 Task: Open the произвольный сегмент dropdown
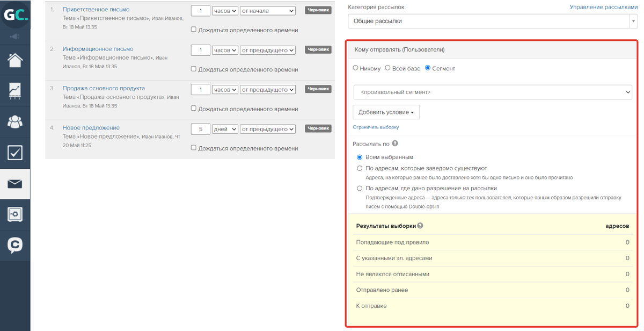tap(493, 92)
